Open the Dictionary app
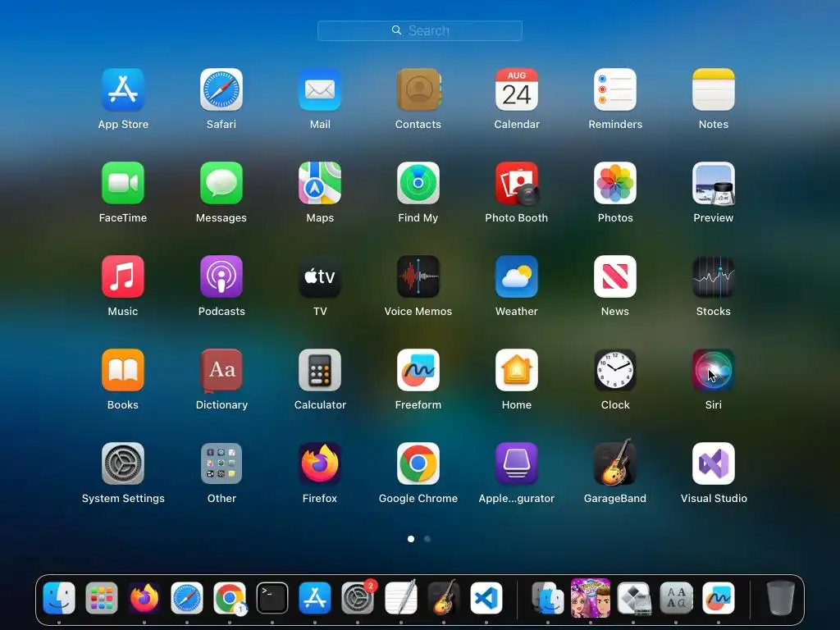Viewport: 840px width, 630px height. click(221, 370)
